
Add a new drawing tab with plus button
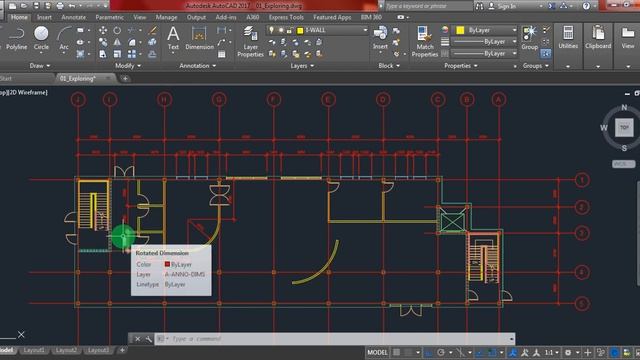[x=125, y=78]
